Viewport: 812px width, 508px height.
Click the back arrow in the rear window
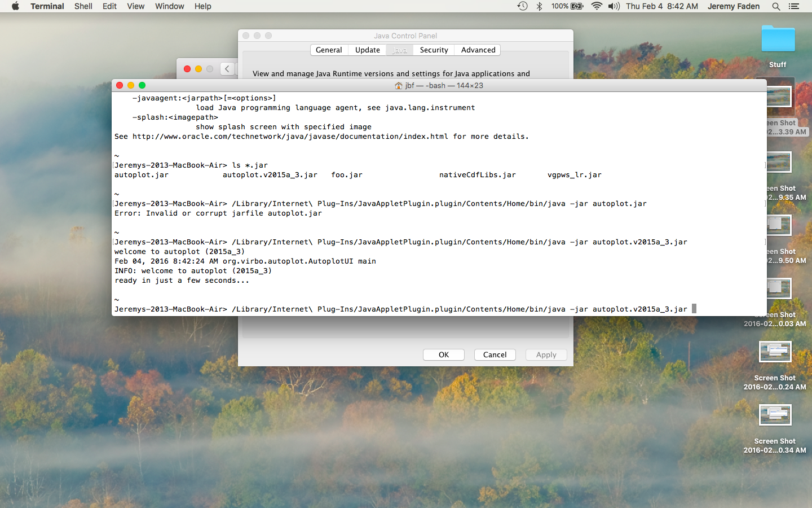(227, 69)
